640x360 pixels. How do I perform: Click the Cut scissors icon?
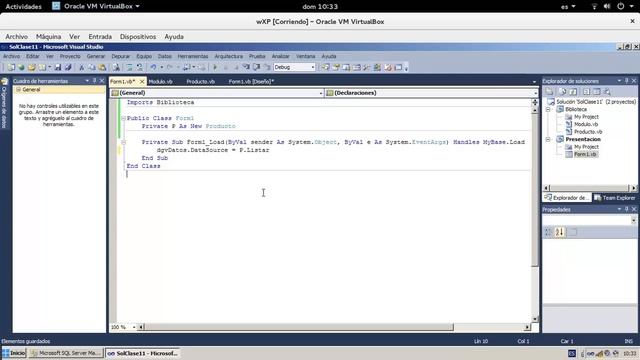coord(82,67)
